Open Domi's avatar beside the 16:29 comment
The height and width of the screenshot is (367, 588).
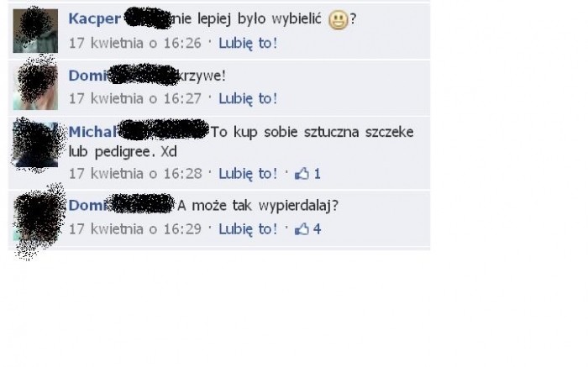(x=35, y=218)
